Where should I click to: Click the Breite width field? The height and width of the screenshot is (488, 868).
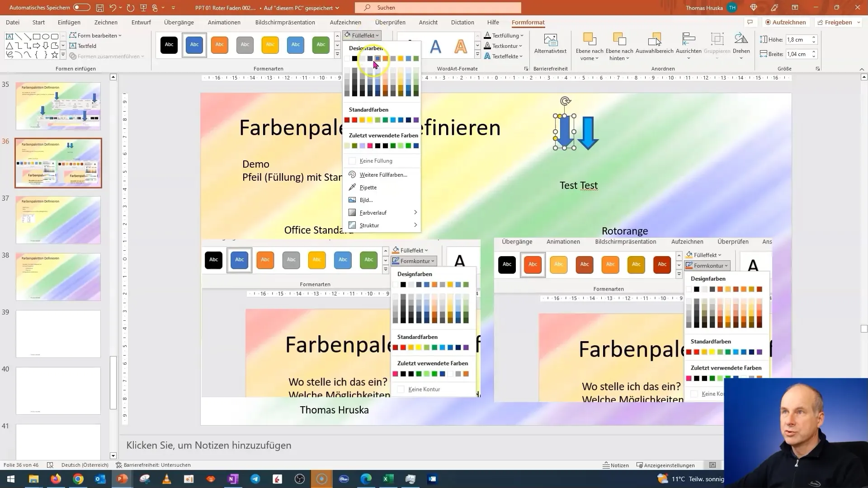click(x=798, y=54)
